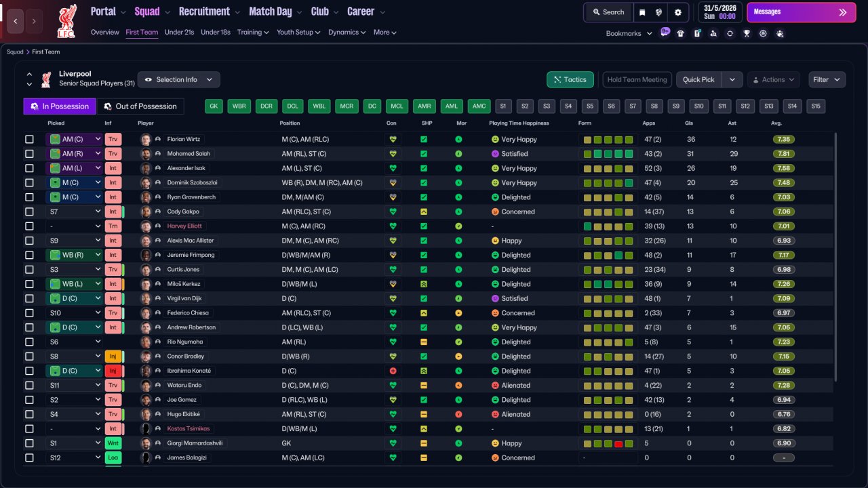The height and width of the screenshot is (488, 868).
Task: Click Hold Team Meeting button
Action: point(637,80)
